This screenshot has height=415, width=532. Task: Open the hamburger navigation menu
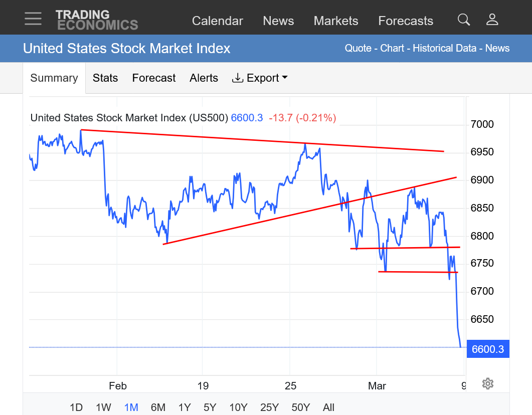click(33, 19)
